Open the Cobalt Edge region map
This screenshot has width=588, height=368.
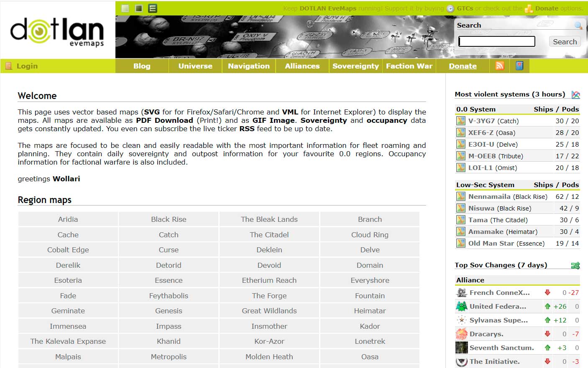(x=68, y=250)
